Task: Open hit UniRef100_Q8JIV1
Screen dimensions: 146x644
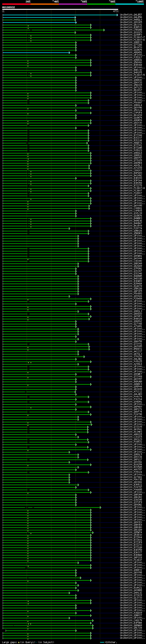Action: pyautogui.click(x=131, y=25)
